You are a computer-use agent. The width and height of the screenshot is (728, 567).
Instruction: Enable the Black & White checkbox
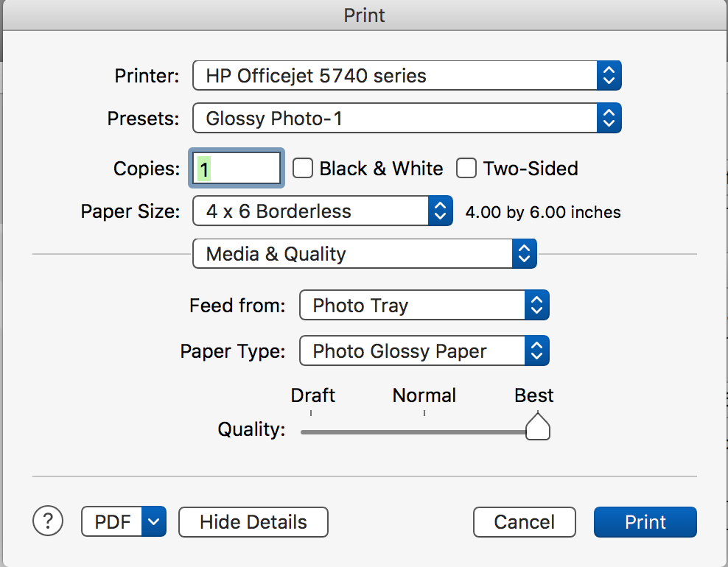click(303, 169)
